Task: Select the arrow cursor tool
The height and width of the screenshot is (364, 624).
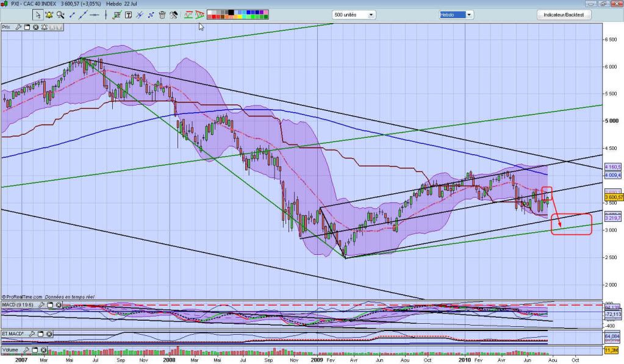Action: tap(38, 15)
